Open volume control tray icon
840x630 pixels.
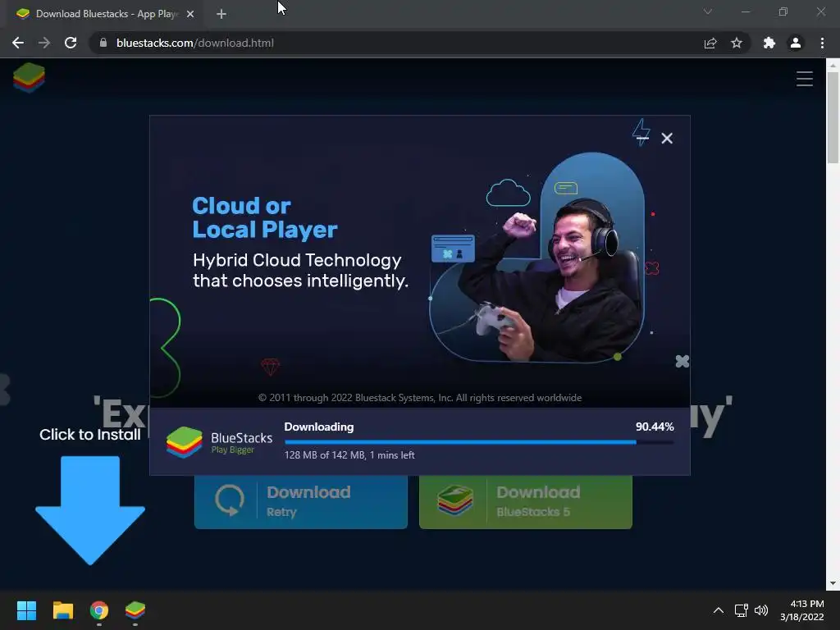[x=760, y=610]
